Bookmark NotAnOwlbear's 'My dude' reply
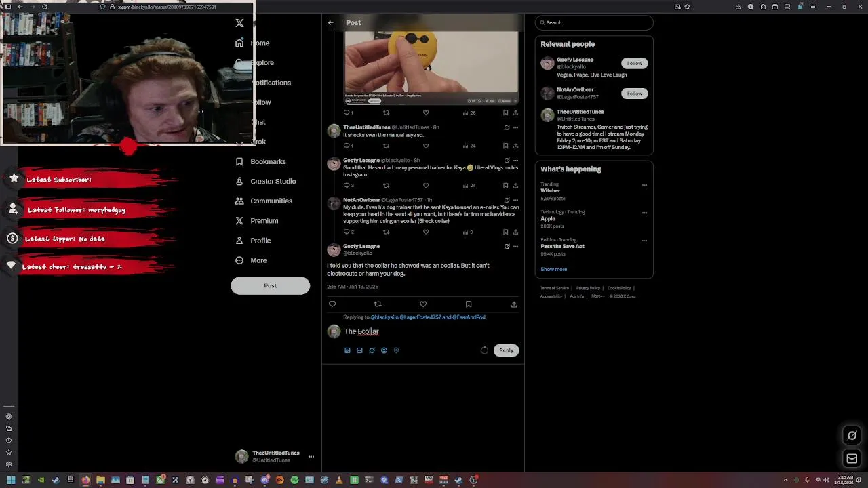This screenshot has width=868, height=488. 505,232
